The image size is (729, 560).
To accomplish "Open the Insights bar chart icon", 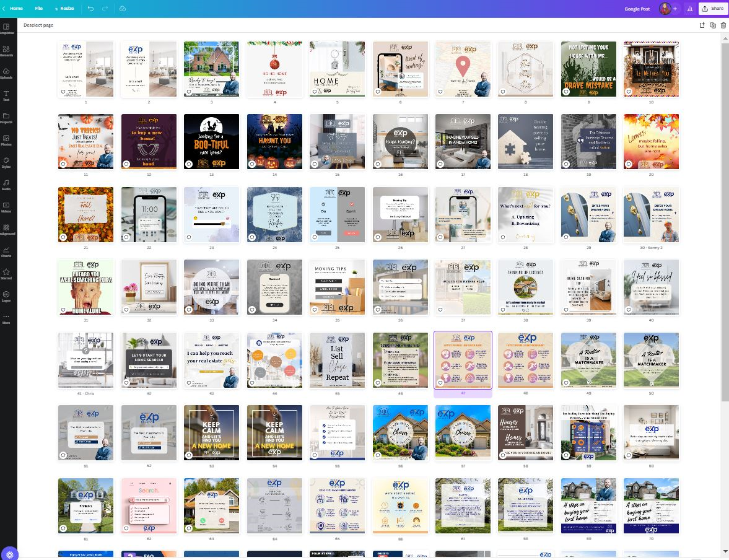I will click(x=690, y=9).
